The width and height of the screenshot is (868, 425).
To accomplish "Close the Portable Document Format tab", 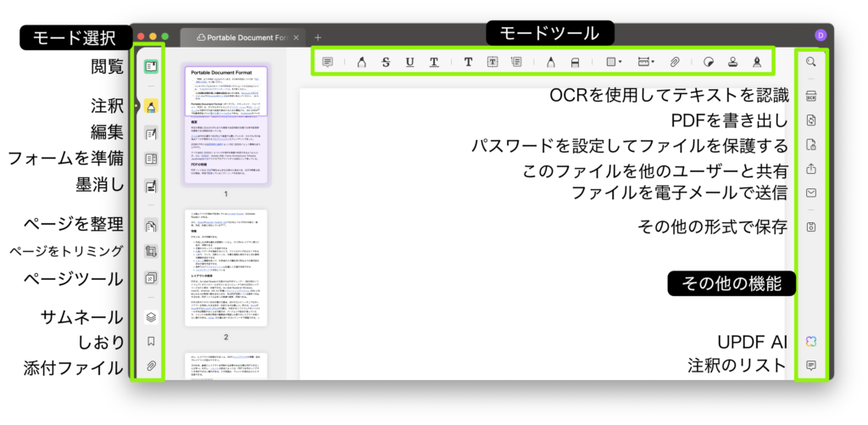I will click(296, 37).
